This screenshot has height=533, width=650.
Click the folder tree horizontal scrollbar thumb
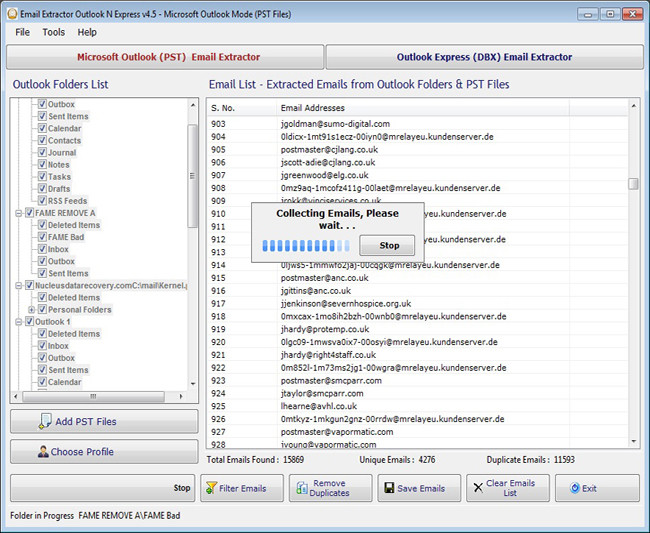point(93,396)
